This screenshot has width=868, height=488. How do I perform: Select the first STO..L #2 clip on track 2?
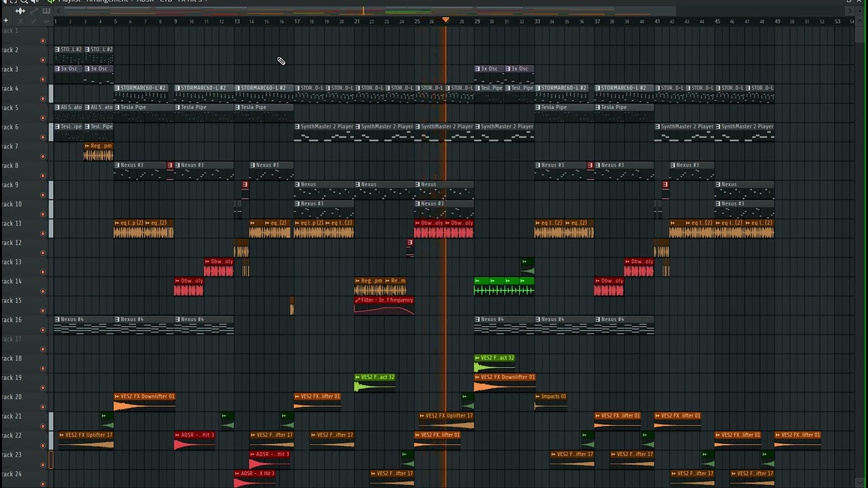coord(68,55)
